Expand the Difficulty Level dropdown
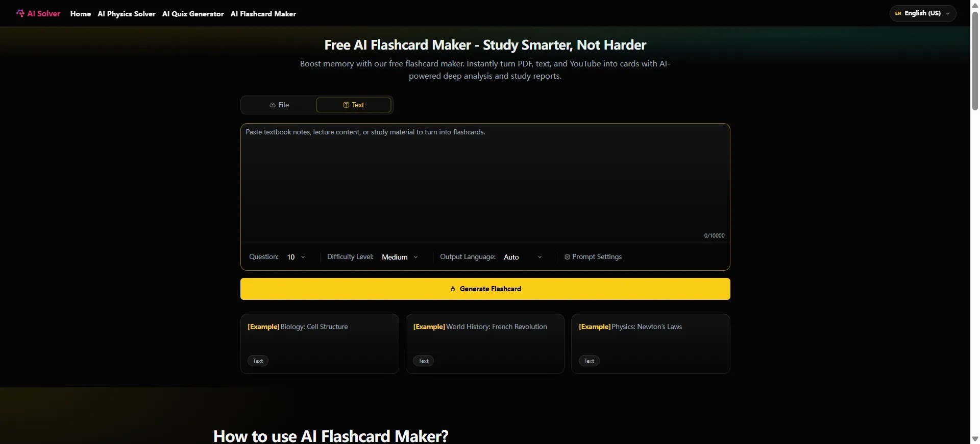This screenshot has height=444, width=980. [400, 257]
